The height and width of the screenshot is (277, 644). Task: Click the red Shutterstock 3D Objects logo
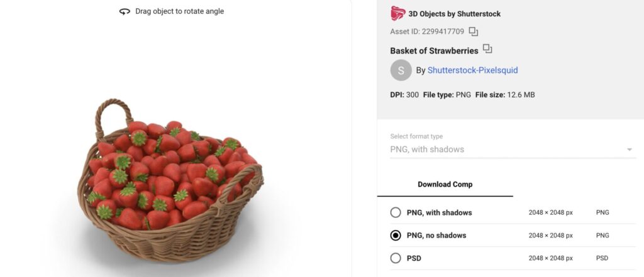click(397, 13)
